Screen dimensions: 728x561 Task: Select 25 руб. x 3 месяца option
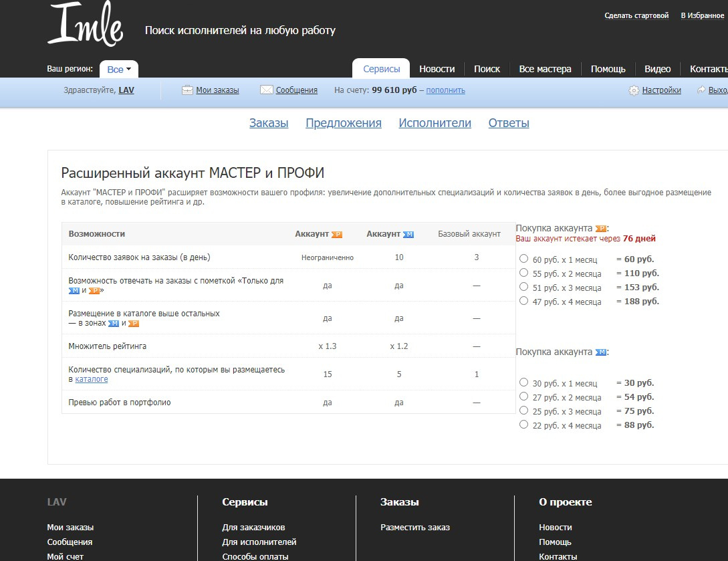click(x=523, y=410)
